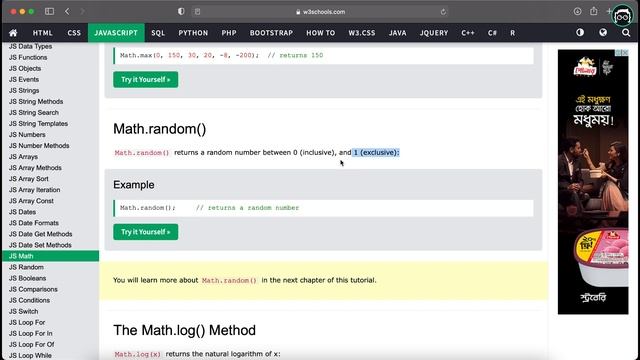
Task: Open the W3.CSS tab
Action: point(362,33)
